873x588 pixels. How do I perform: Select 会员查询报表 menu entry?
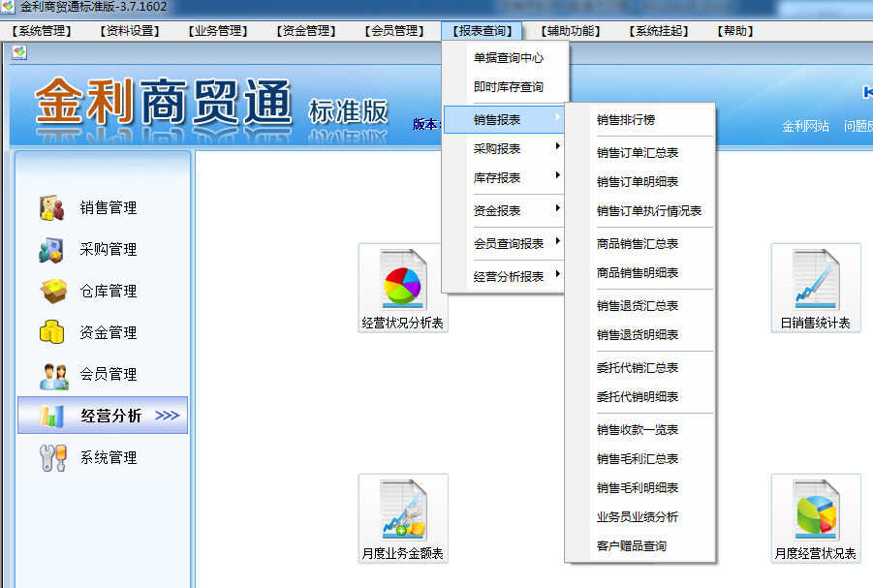pyautogui.click(x=504, y=243)
